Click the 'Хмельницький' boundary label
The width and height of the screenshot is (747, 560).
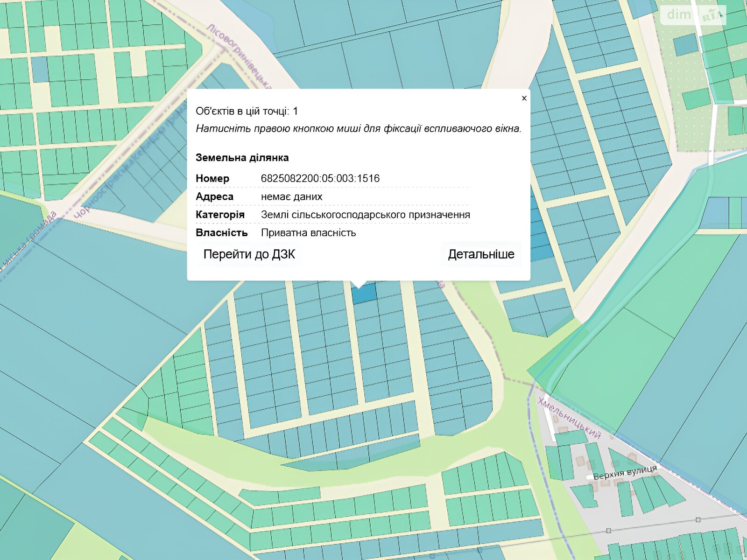pyautogui.click(x=569, y=419)
